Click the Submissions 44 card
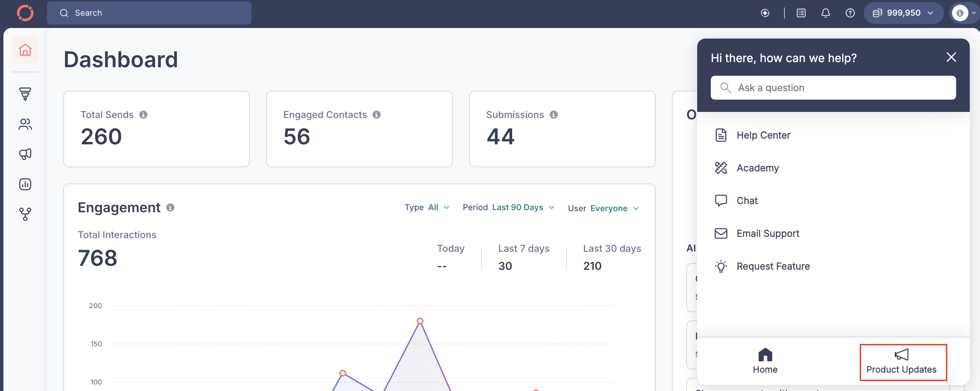The width and height of the screenshot is (980, 391). click(x=562, y=129)
